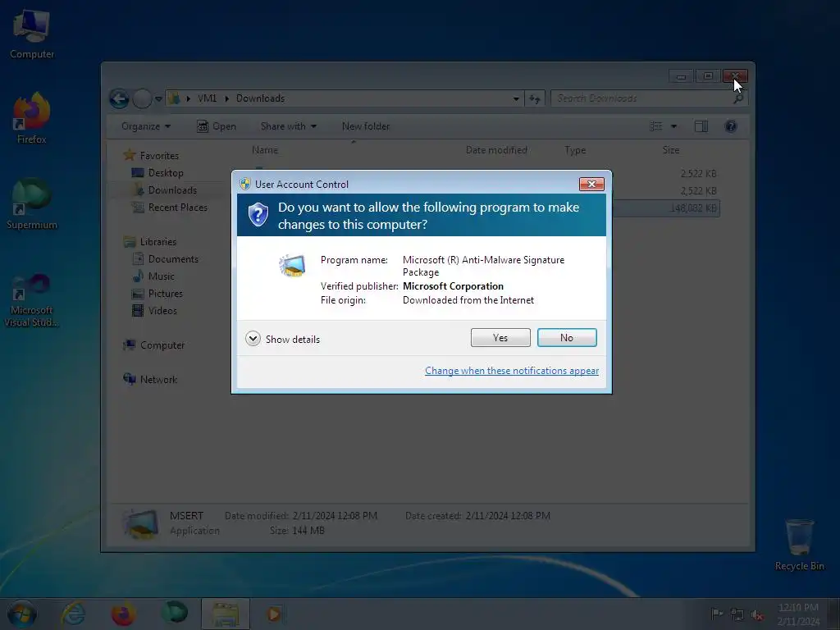Open recent pages dropdown beside navigation arrows
Screen dimensions: 840x630
coord(158,99)
